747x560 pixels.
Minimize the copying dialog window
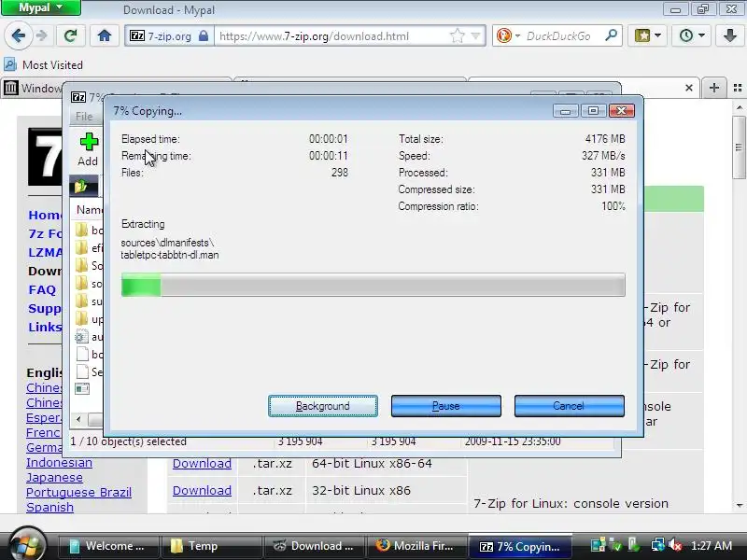566,111
